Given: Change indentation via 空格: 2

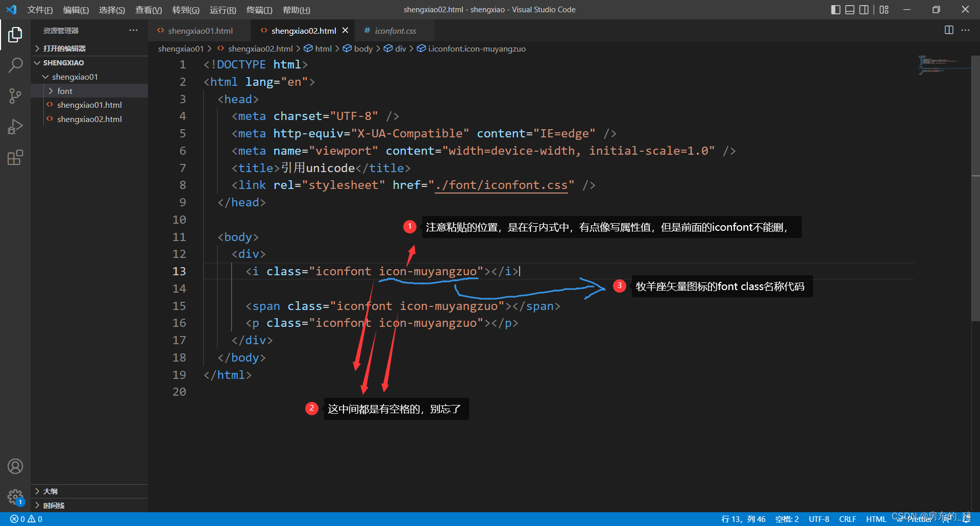Looking at the screenshot, I should [x=787, y=519].
